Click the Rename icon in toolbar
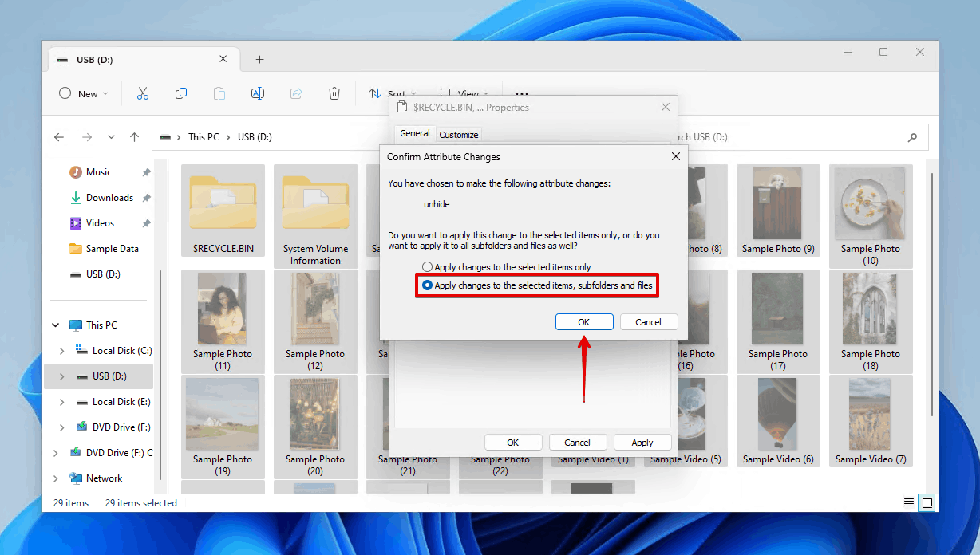 click(x=258, y=93)
